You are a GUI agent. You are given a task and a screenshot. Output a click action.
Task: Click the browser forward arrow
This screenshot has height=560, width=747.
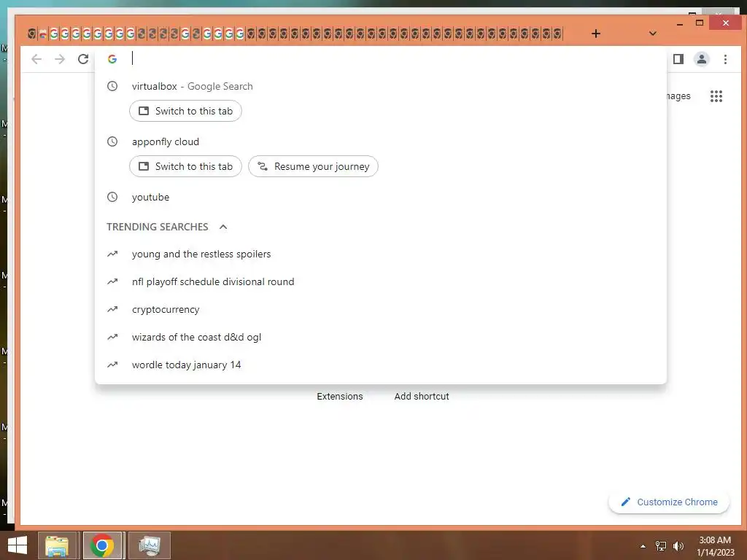coord(60,59)
